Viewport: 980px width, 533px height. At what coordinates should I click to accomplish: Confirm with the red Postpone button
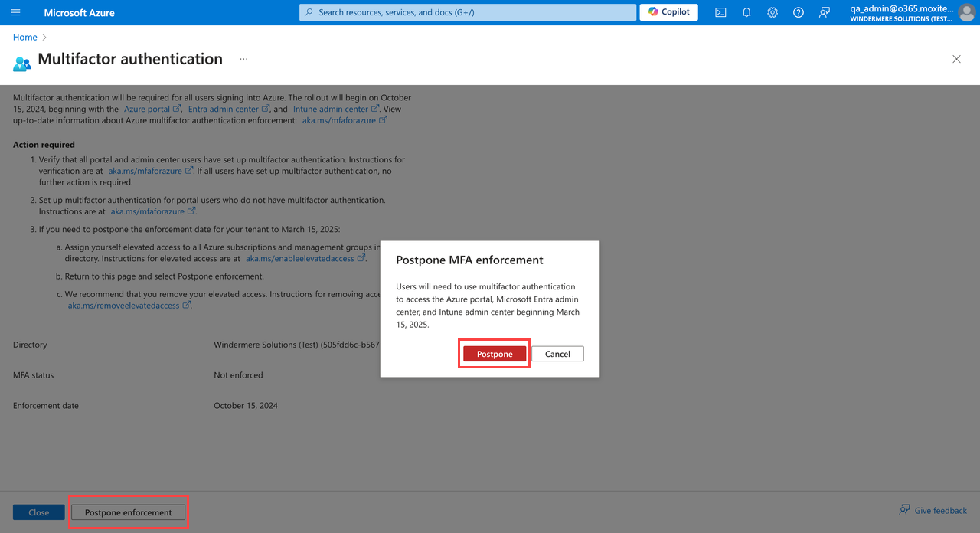pos(495,354)
